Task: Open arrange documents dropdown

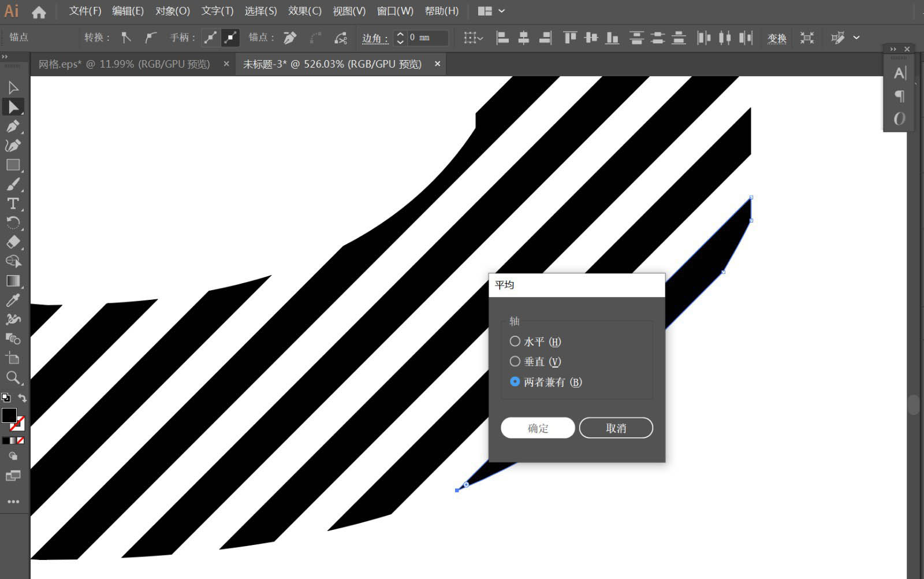Action: (491, 11)
